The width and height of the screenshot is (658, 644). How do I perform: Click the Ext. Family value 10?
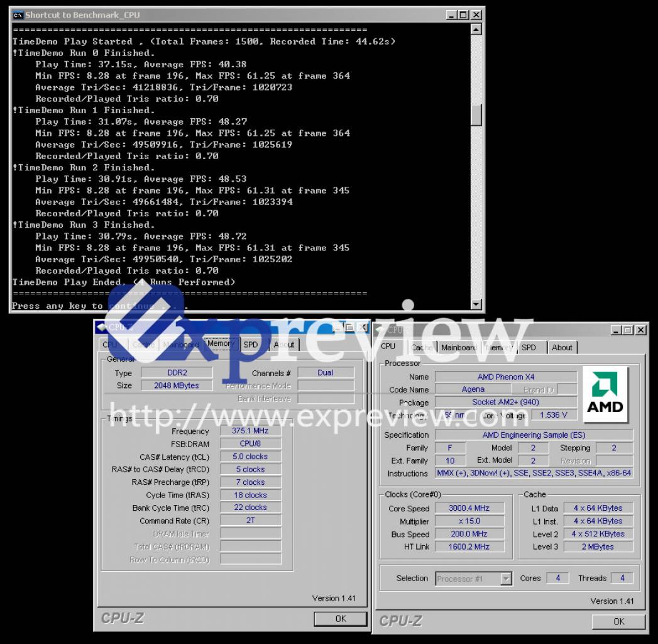[x=450, y=460]
